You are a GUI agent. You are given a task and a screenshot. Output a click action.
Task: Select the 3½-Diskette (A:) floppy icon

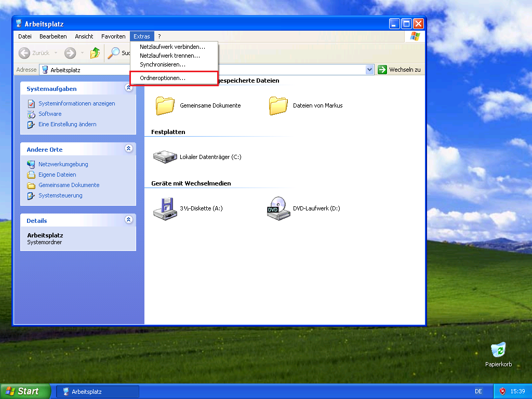click(x=165, y=209)
